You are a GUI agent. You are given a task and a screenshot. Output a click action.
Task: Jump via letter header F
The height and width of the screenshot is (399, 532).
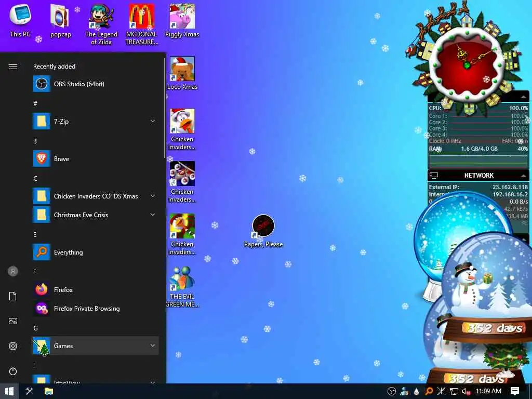[x=35, y=272]
